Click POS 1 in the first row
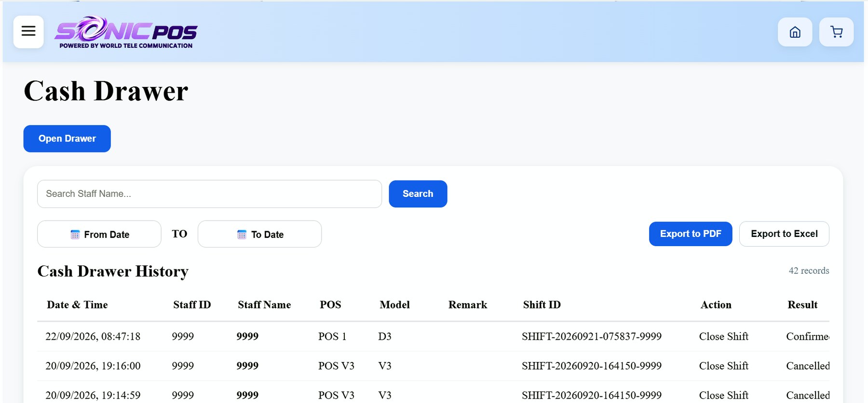This screenshot has height=403, width=868. [x=332, y=336]
